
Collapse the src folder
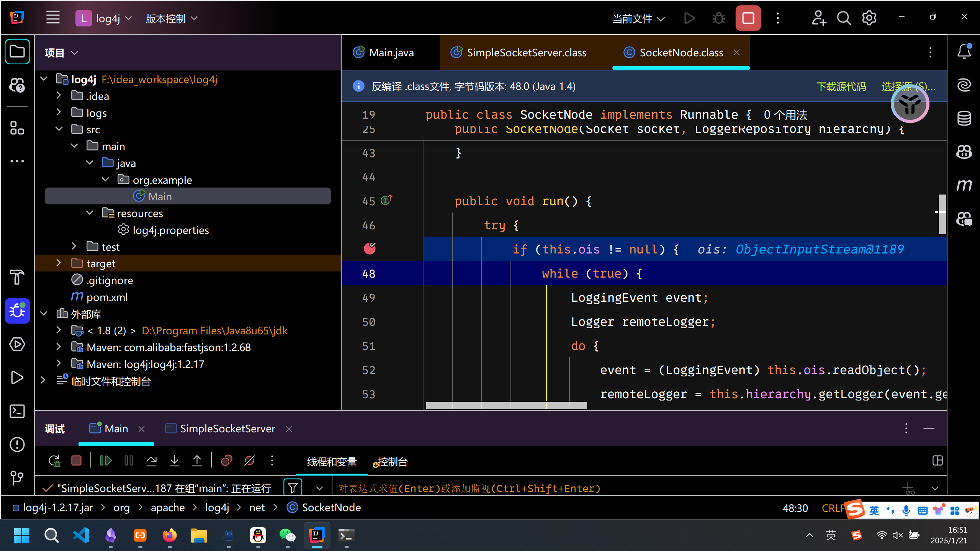(x=59, y=129)
